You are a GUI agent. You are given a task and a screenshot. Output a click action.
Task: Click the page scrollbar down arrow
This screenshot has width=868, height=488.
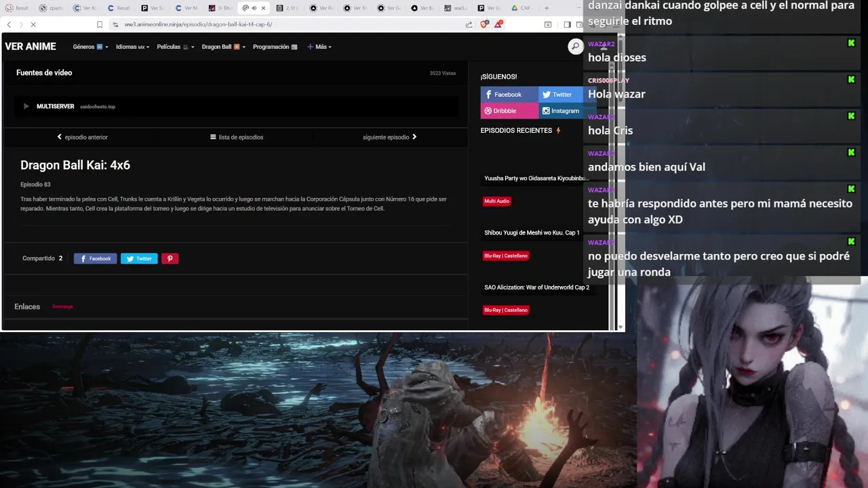[620, 327]
